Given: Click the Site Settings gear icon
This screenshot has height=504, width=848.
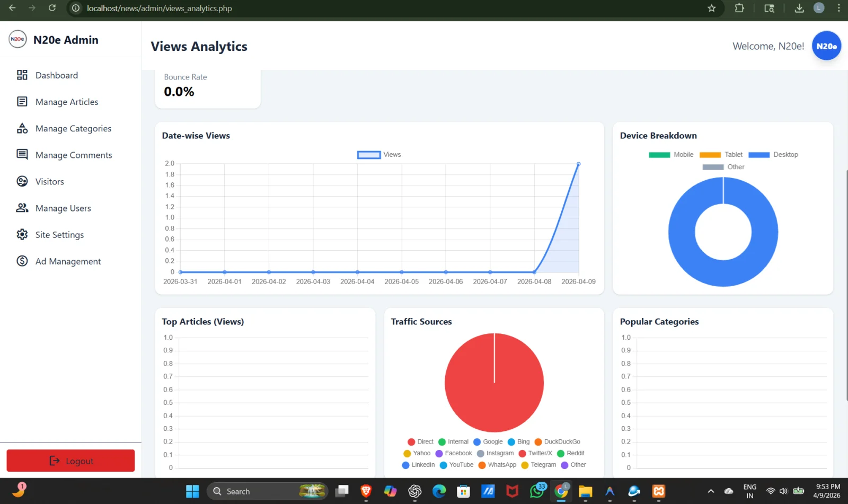Looking at the screenshot, I should coord(22,234).
